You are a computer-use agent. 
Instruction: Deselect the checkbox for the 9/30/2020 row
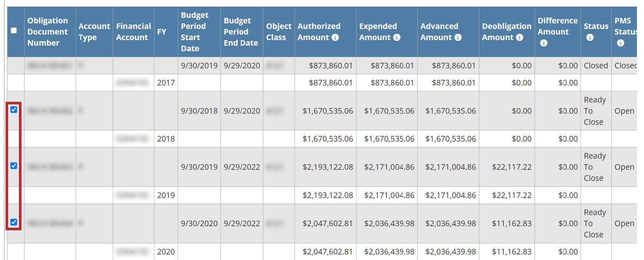coord(14,222)
